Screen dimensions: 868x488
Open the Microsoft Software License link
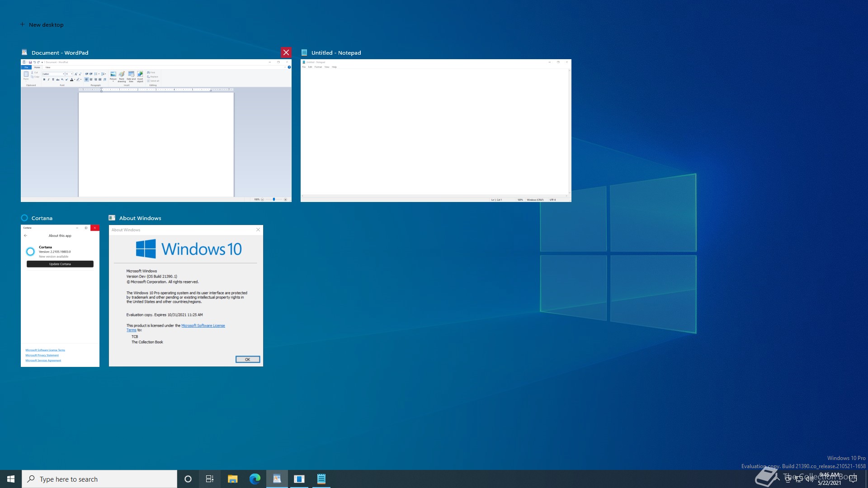203,326
